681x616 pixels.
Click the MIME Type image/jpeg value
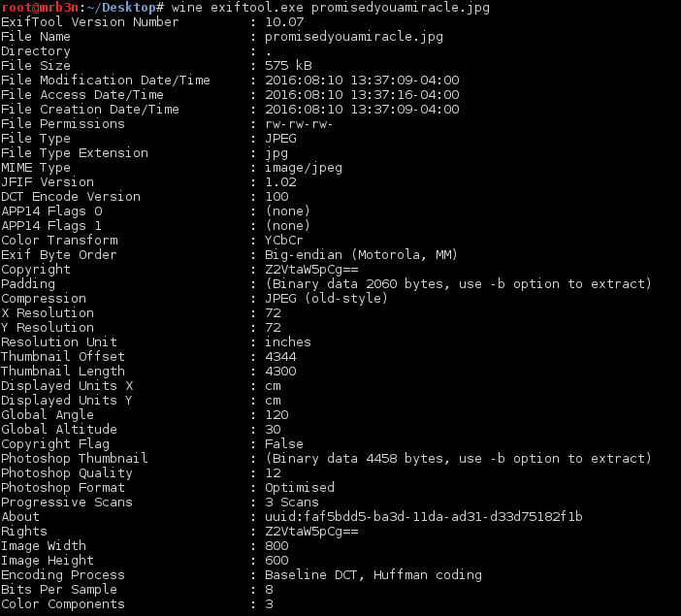pos(303,168)
